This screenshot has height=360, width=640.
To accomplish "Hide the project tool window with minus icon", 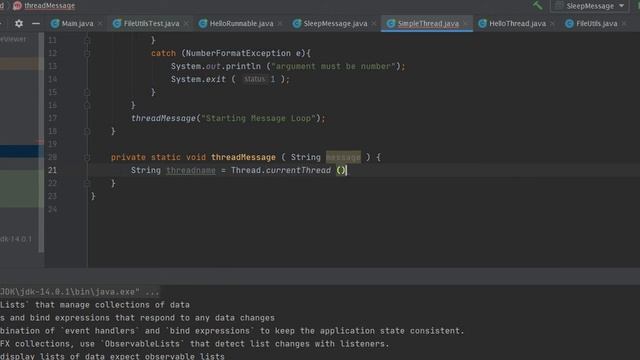I will tap(36, 24).
